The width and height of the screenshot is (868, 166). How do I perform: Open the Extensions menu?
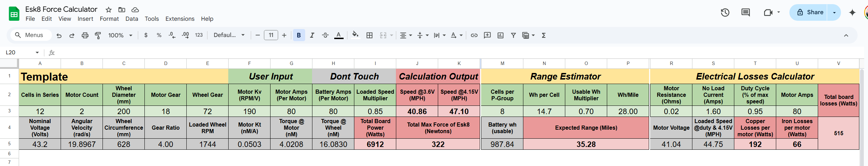tap(180, 19)
